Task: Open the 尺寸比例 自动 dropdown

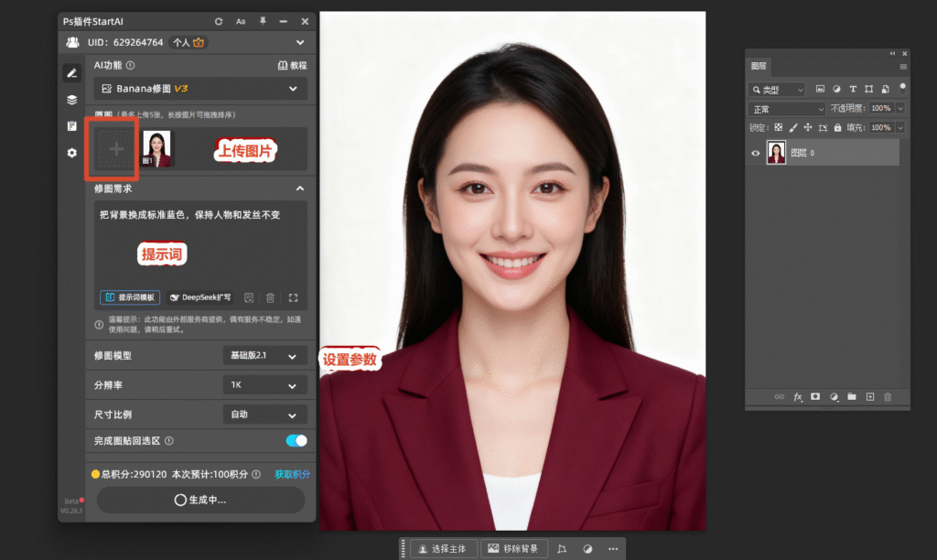Action: (x=264, y=415)
